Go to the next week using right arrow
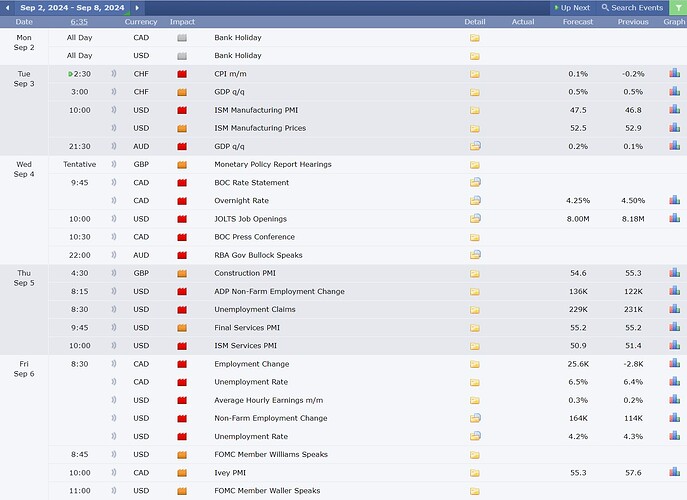Image resolution: width=687 pixels, height=500 pixels. (x=137, y=7)
